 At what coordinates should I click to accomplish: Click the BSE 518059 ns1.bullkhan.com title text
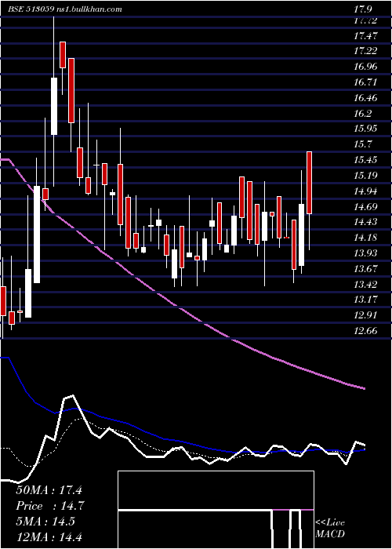[x=65, y=9]
